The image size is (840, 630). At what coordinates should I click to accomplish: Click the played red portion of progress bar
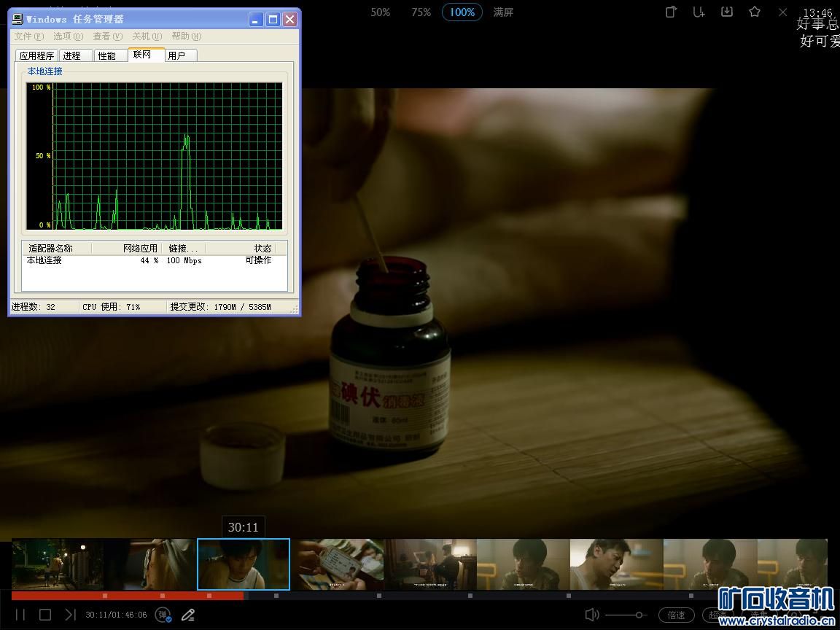point(128,596)
